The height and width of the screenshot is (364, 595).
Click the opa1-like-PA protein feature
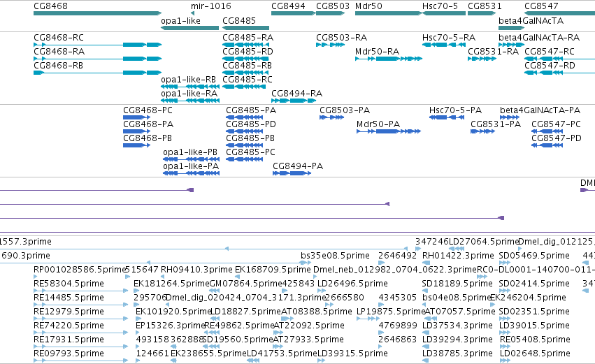192,174
